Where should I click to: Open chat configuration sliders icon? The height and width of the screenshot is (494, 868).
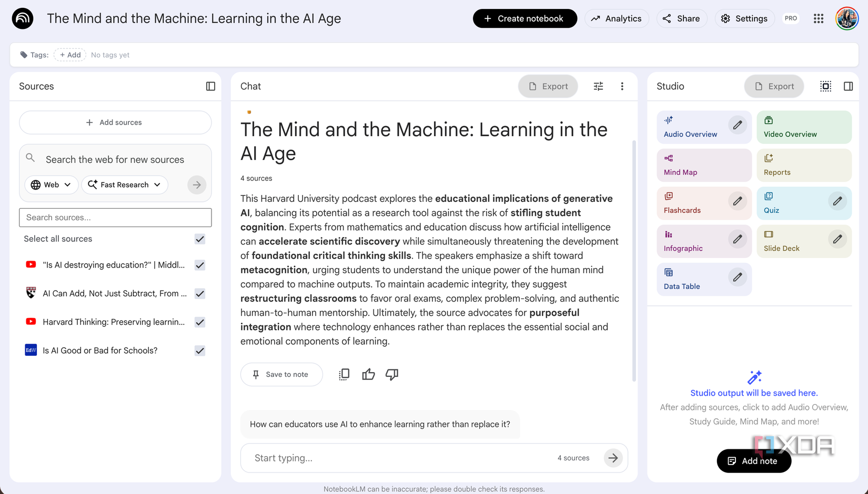(598, 86)
